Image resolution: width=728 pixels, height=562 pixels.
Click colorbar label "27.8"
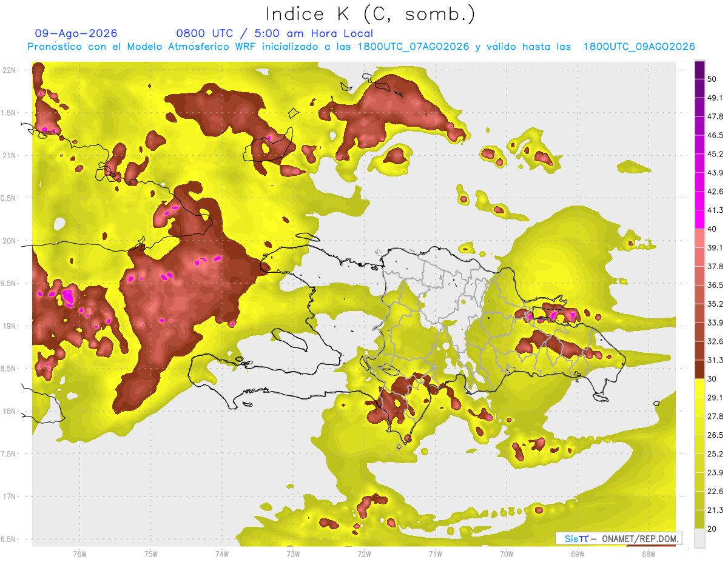[715, 416]
